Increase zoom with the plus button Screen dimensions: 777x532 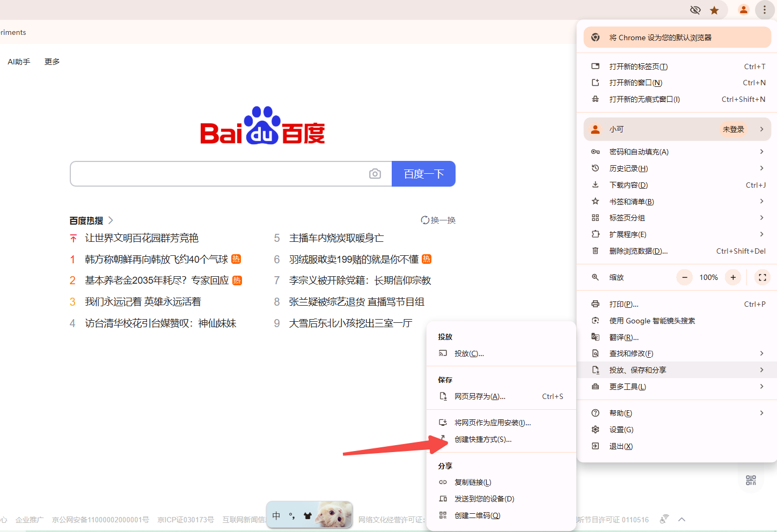tap(733, 277)
